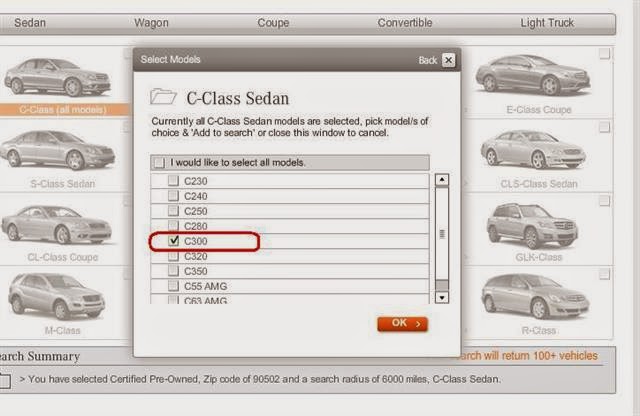Click the CLS-Class Sedan label
This screenshot has width=640, height=416.
(539, 184)
